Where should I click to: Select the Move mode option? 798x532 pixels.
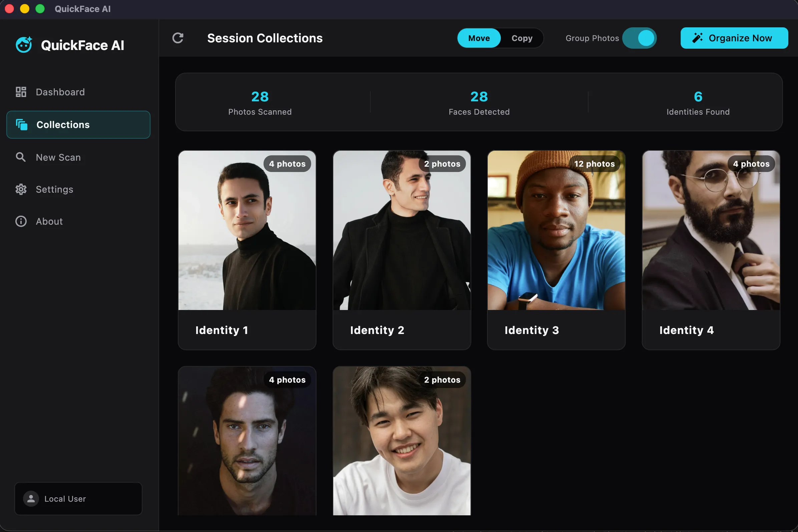click(479, 38)
